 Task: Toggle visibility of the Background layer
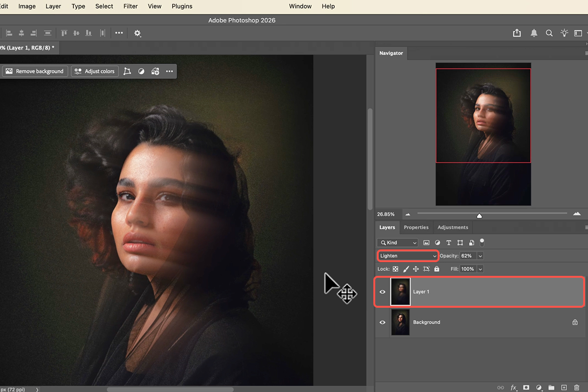[x=383, y=322]
